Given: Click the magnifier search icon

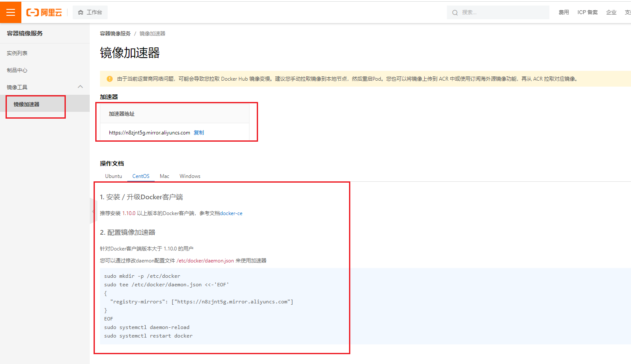Looking at the screenshot, I should (x=455, y=13).
